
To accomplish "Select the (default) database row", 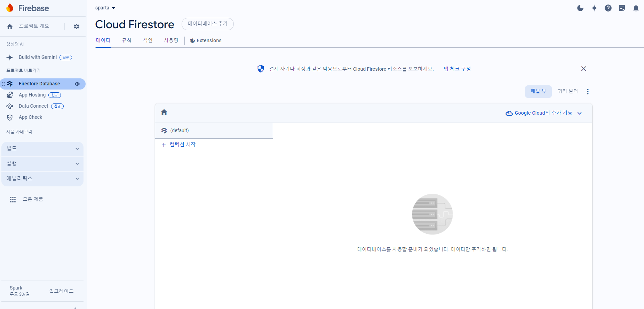I will (x=214, y=130).
